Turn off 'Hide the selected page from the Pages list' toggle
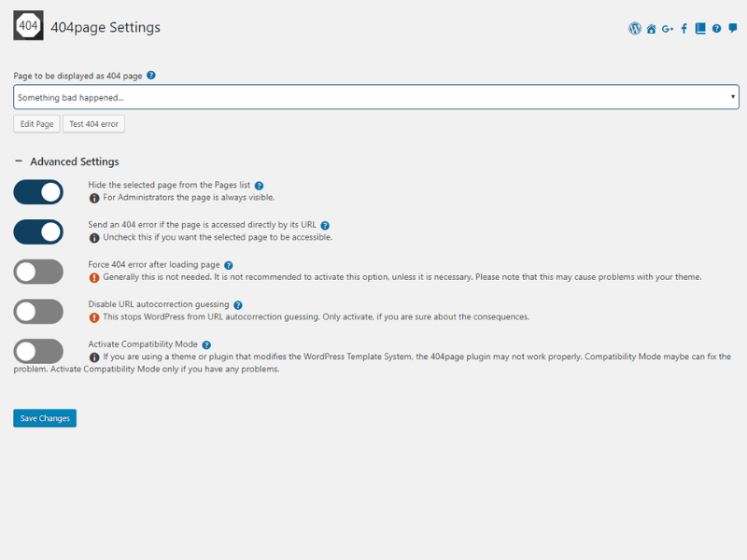The height and width of the screenshot is (560, 747). pos(38,192)
